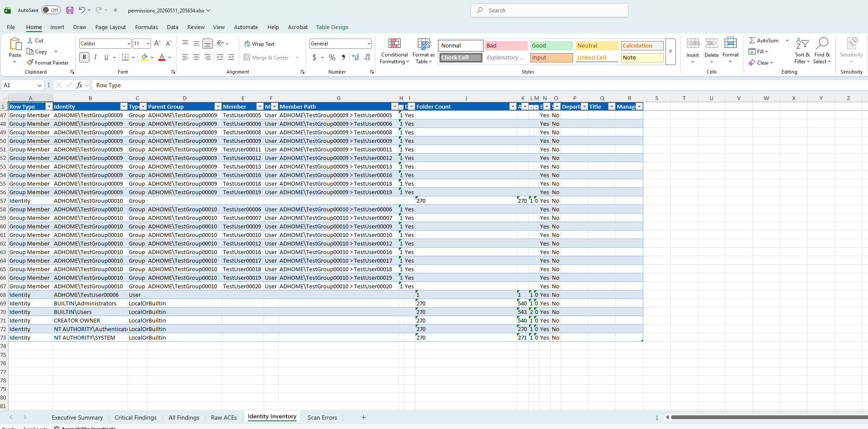The height and width of the screenshot is (429, 868).
Task: Open the Parent Group filter dropdown
Action: click(x=218, y=107)
